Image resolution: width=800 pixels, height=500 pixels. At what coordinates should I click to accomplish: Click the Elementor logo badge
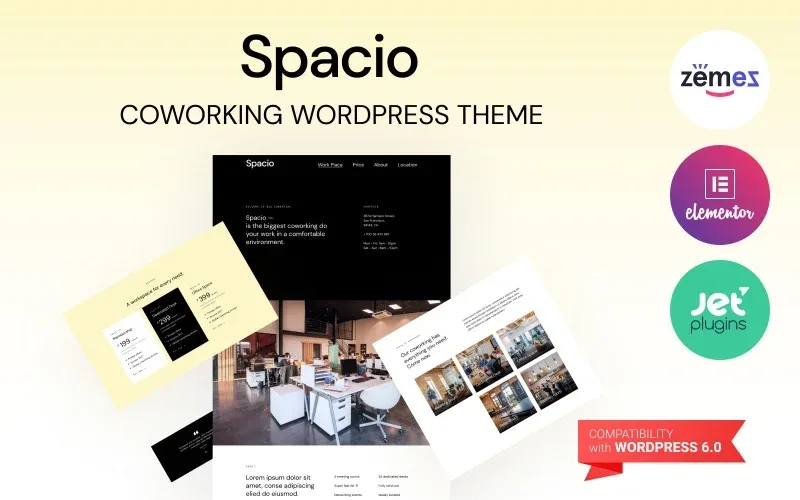[719, 195]
